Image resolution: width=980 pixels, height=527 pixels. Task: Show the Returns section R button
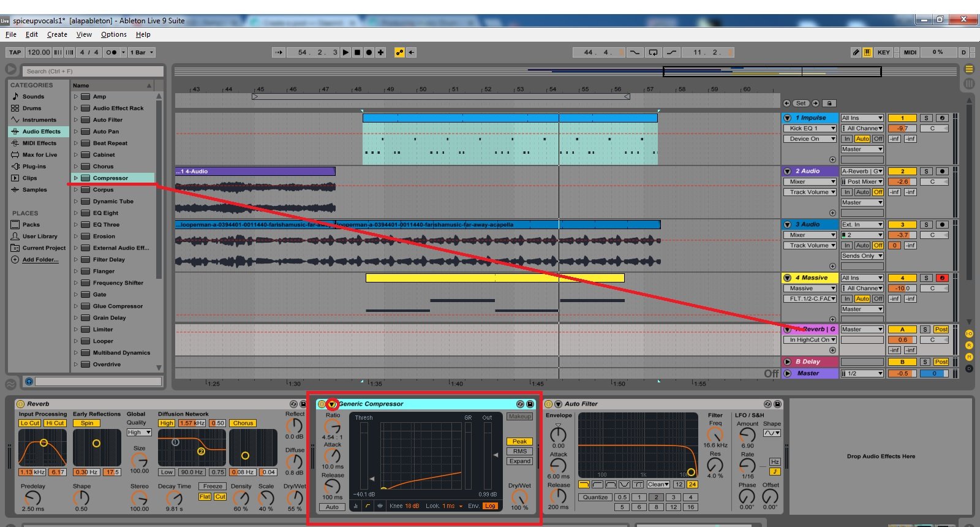pyautogui.click(x=969, y=346)
